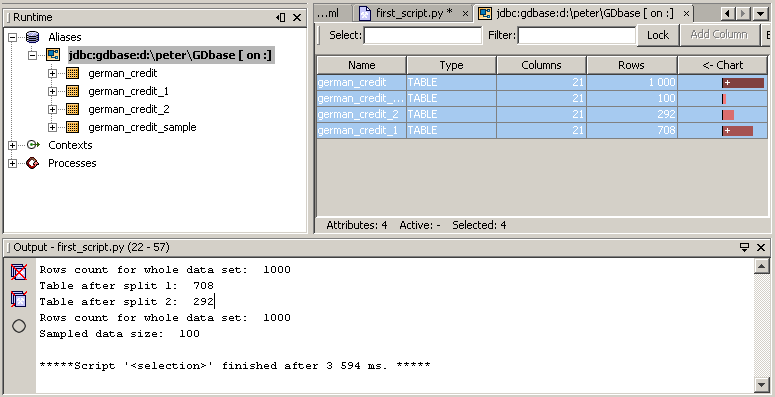Click the 708 rows cell

click(632, 131)
